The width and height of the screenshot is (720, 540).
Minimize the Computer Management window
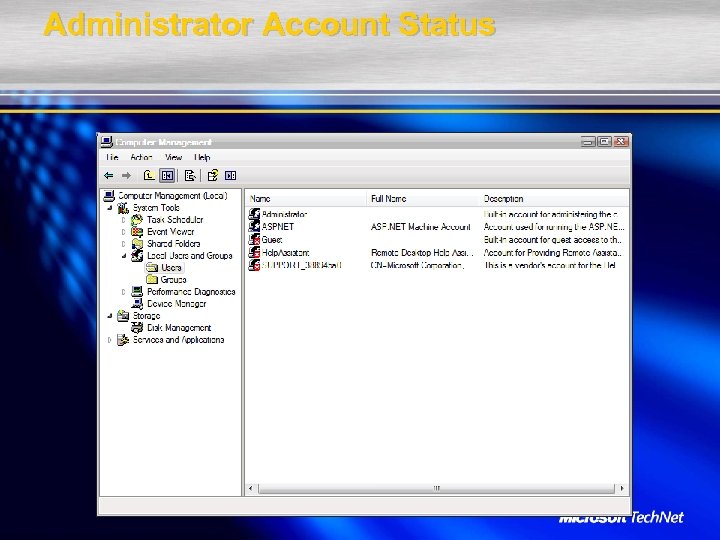588,141
